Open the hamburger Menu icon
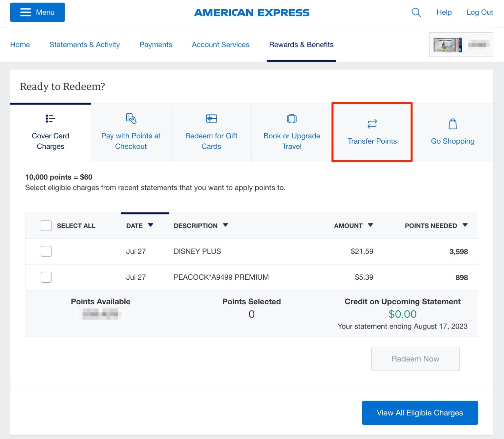The width and height of the screenshot is (504, 439). click(x=25, y=12)
